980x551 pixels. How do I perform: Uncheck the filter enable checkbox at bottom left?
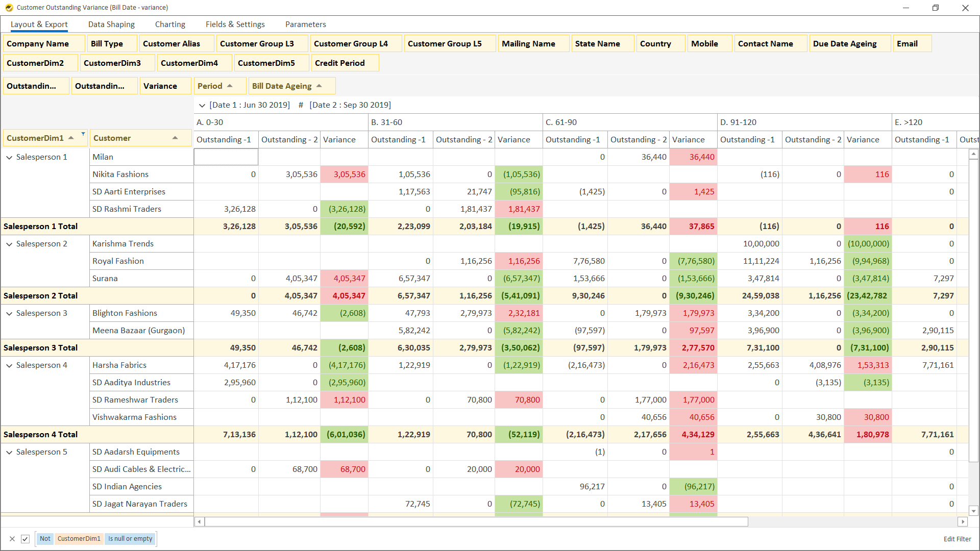(x=26, y=539)
